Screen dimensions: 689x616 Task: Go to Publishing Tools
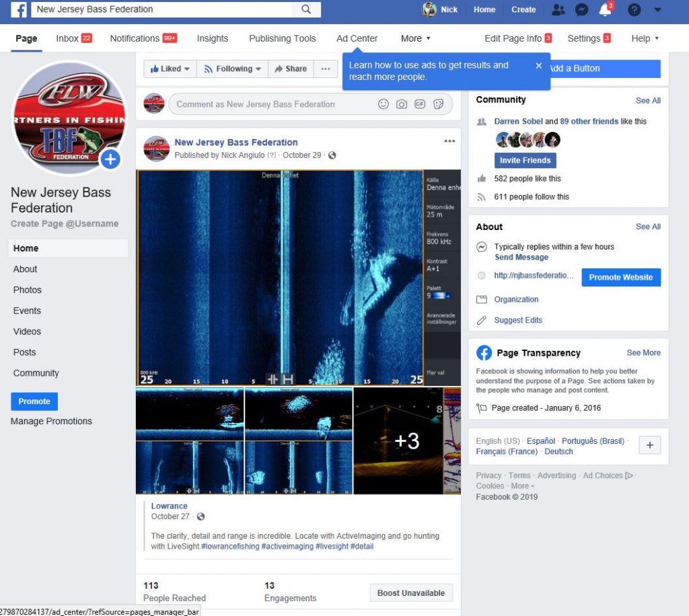click(282, 38)
